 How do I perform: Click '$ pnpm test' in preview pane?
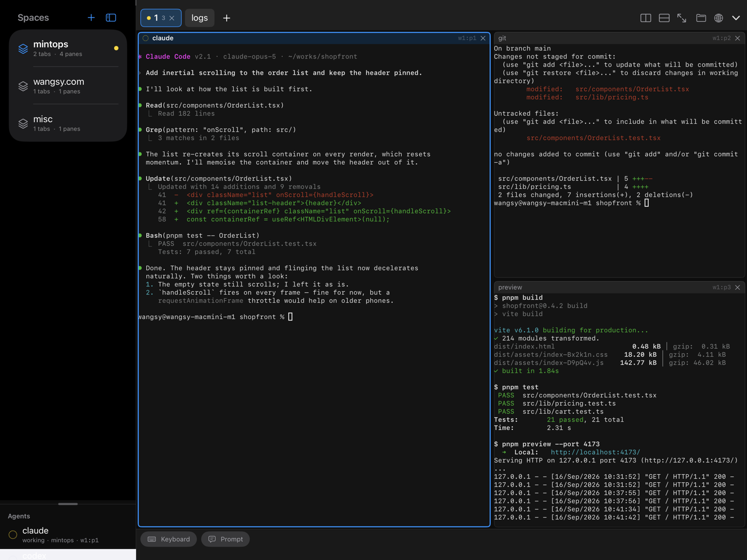tap(516, 387)
